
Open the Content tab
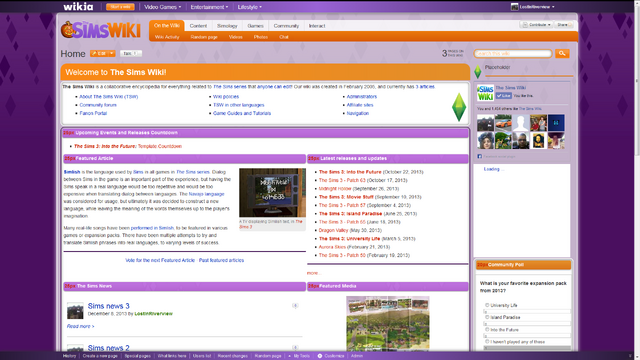pos(198,26)
